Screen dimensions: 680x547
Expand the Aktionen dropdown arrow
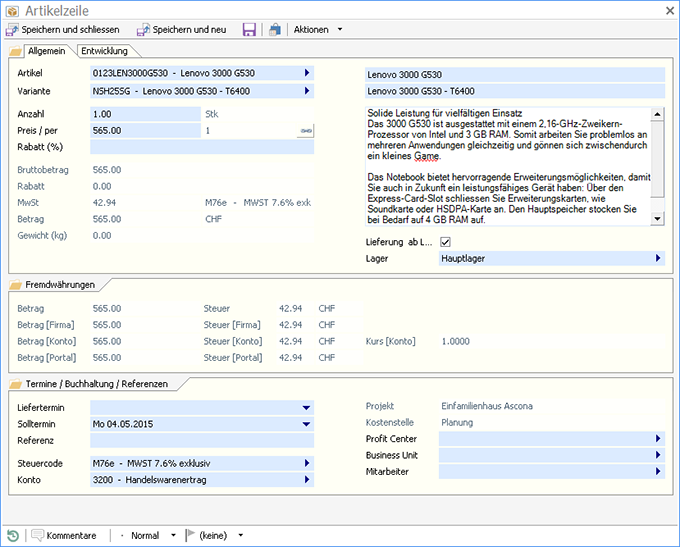point(340,29)
